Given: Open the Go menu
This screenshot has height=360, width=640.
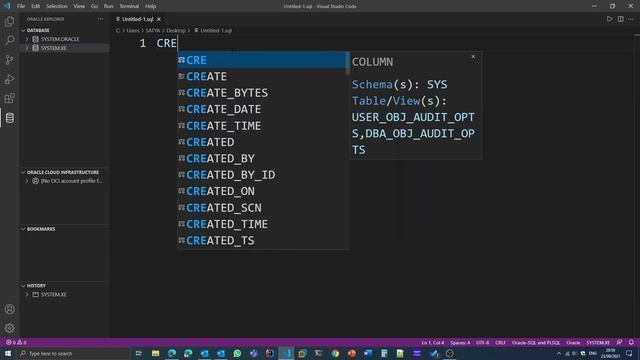Looking at the screenshot, I should coord(94,6).
